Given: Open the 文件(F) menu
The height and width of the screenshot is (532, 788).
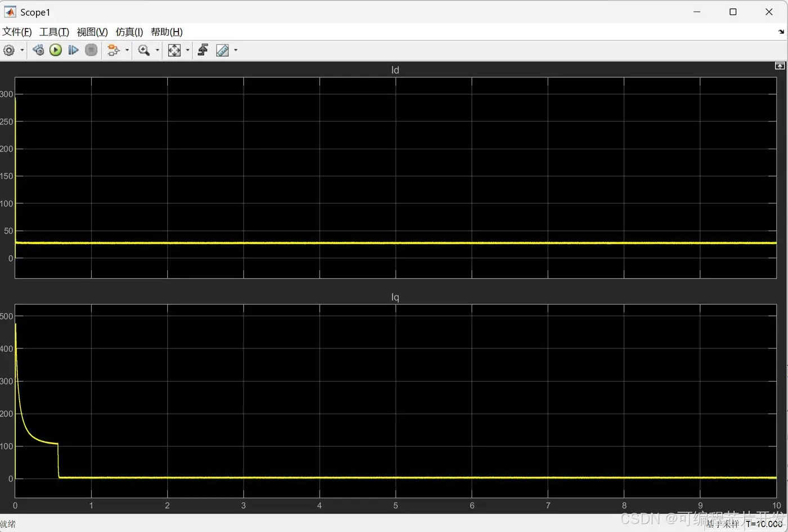Looking at the screenshot, I should (x=17, y=32).
